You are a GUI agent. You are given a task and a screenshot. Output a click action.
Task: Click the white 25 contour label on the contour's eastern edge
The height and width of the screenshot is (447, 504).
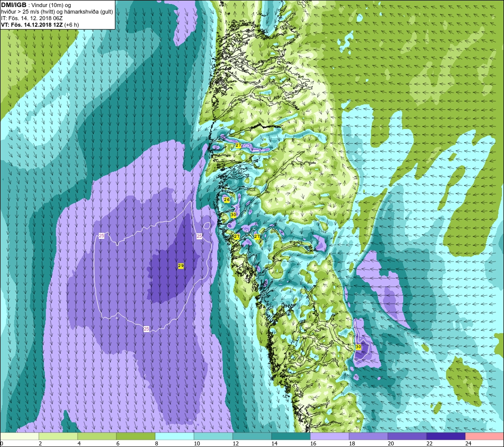pos(199,236)
